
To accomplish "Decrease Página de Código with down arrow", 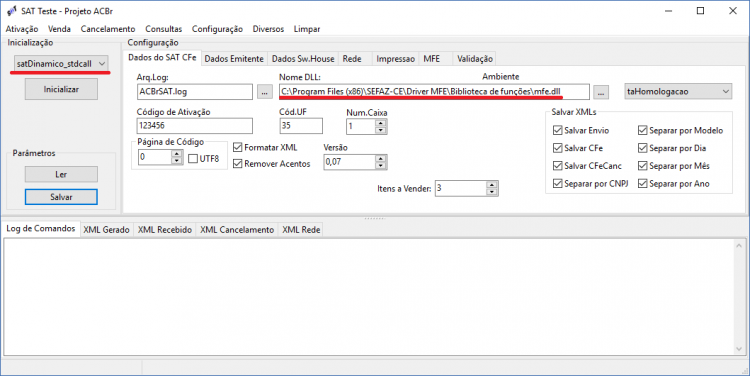I will pos(177,161).
